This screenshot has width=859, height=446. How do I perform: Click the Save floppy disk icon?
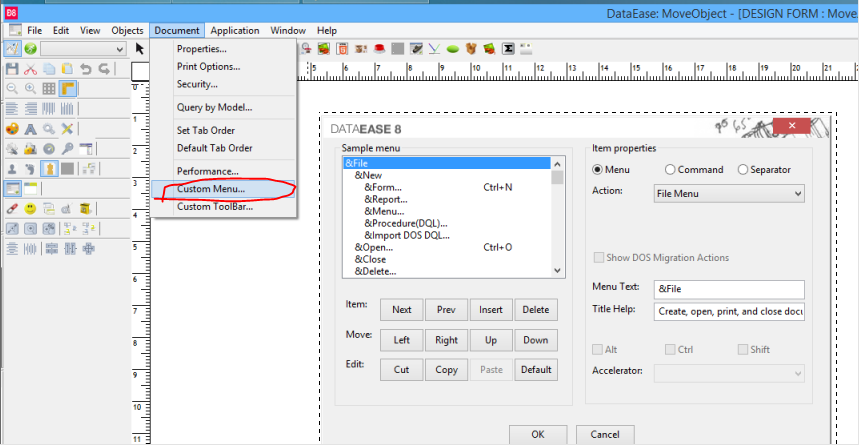coord(12,68)
